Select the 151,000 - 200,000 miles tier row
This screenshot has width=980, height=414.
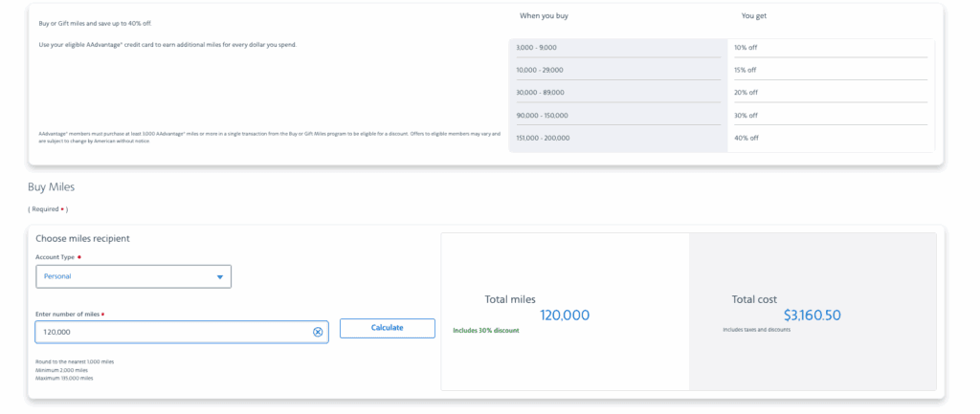tap(617, 138)
